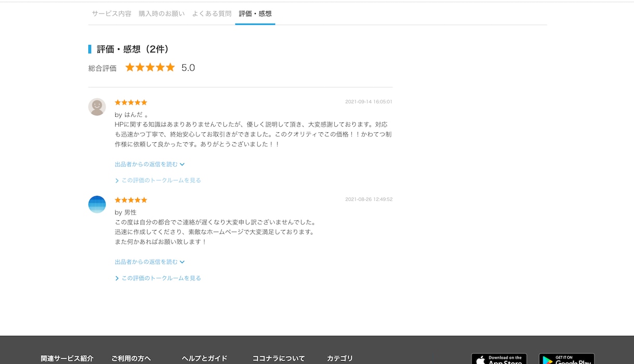Click the star rating on はんだ's review
The image size is (634, 364).
pos(131,102)
